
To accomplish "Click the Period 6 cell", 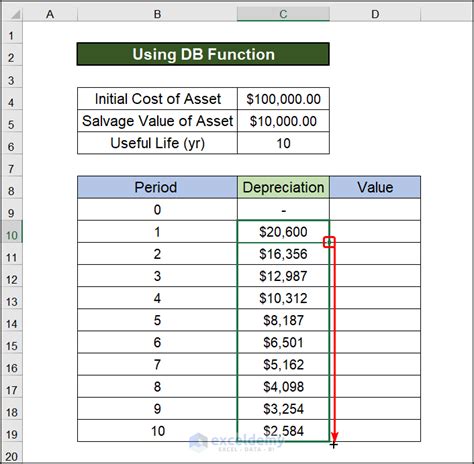I will pos(157,342).
